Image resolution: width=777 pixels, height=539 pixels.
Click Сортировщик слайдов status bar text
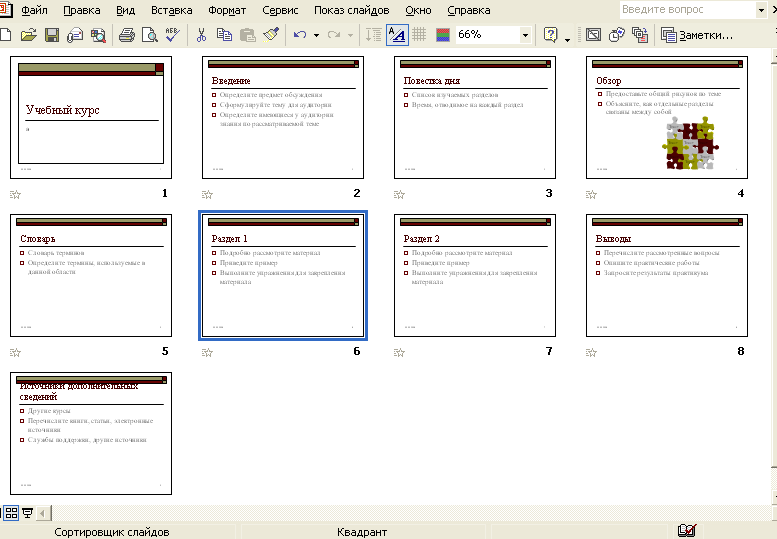[x=111, y=532]
